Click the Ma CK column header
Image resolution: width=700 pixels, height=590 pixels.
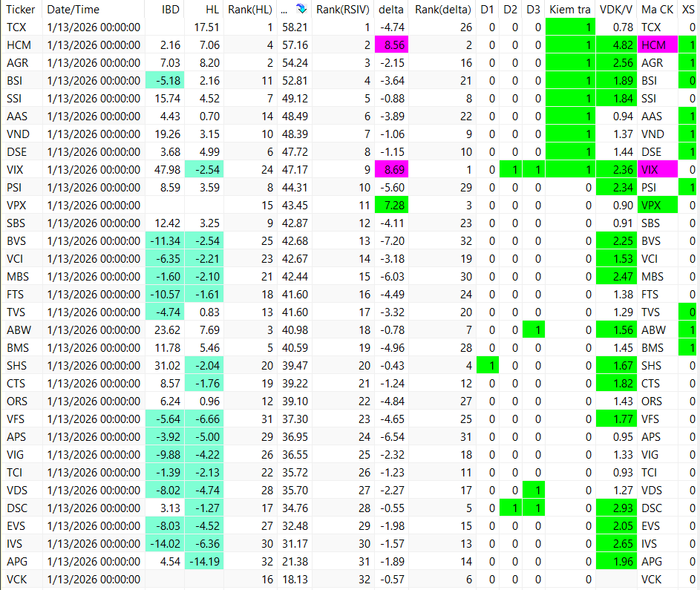click(x=657, y=10)
